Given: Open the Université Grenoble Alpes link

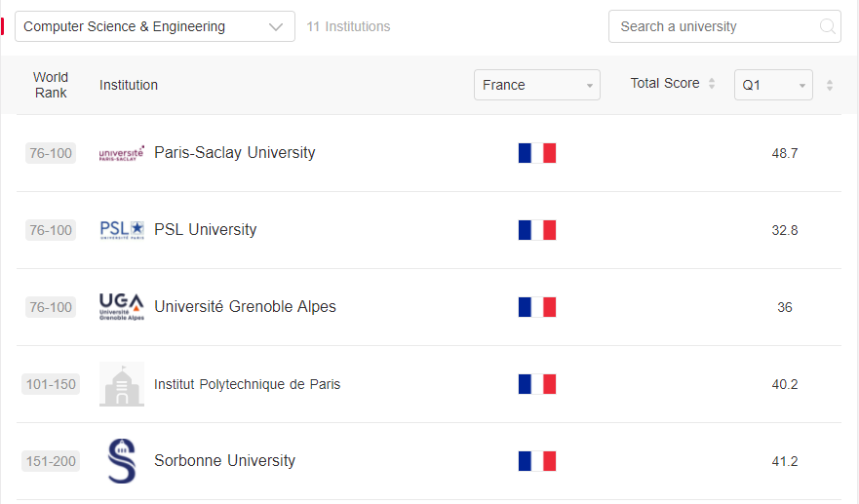Looking at the screenshot, I should pos(245,307).
